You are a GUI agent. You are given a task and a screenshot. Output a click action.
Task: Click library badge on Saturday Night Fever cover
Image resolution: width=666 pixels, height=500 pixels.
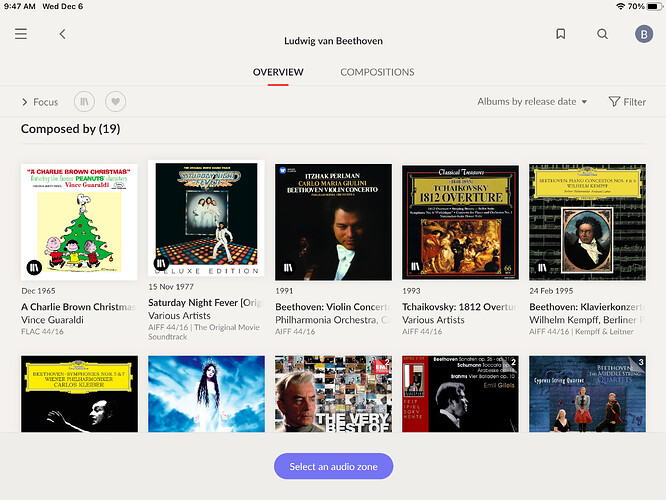161,263
